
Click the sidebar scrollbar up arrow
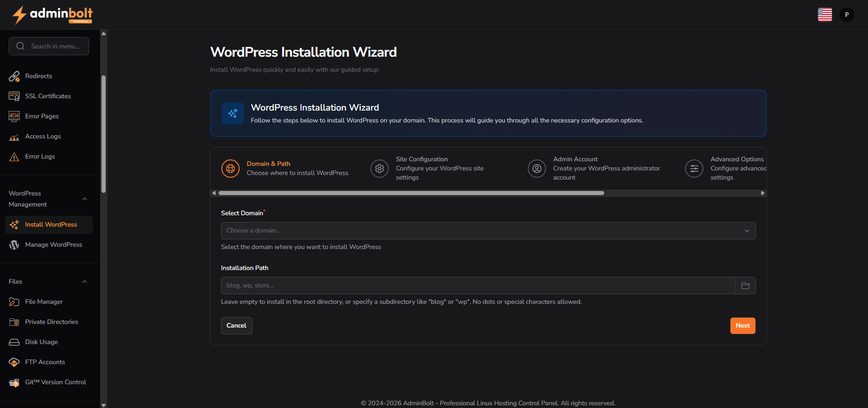(x=104, y=33)
